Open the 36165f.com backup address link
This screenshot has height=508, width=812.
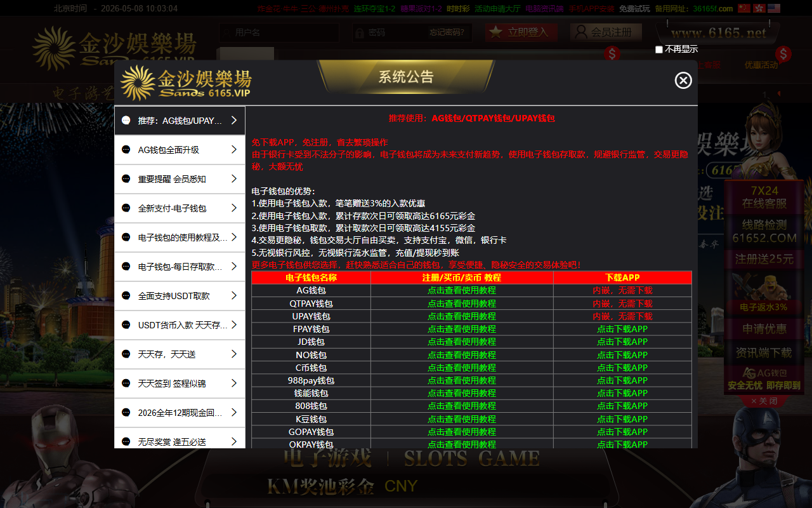[x=713, y=9]
